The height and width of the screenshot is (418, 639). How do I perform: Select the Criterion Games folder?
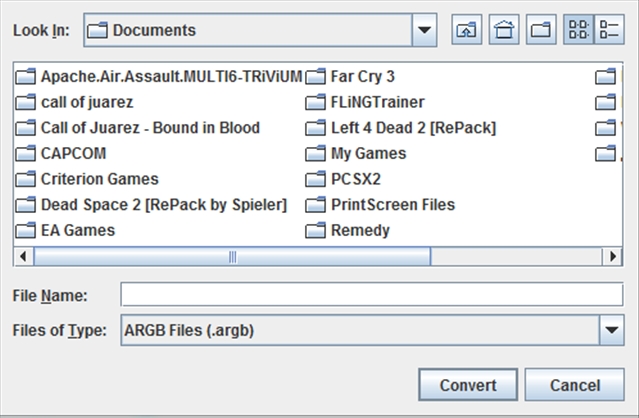click(99, 179)
